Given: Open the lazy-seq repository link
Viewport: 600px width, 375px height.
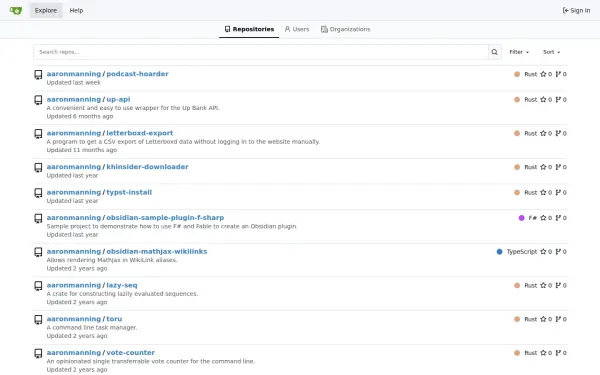Looking at the screenshot, I should pos(122,285).
